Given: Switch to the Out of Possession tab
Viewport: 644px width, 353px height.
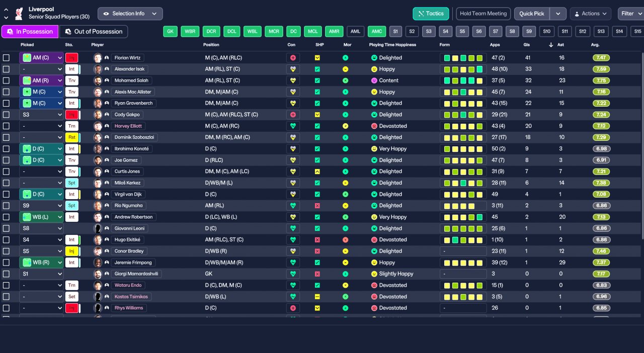Looking at the screenshot, I should (x=94, y=32).
